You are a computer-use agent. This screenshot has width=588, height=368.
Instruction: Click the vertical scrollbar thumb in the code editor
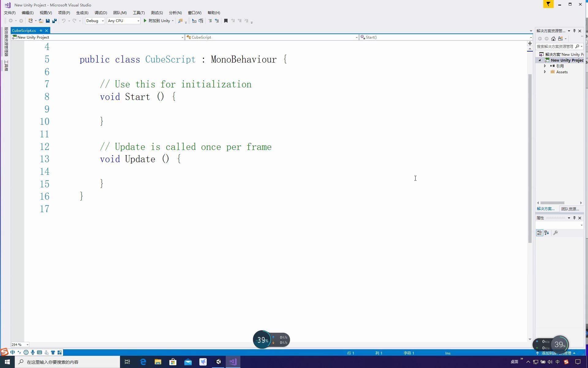530,159
